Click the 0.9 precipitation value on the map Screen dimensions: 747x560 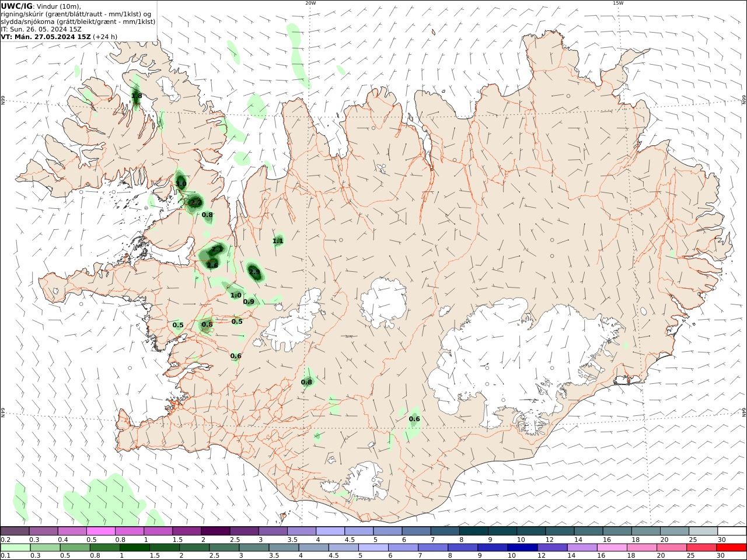coord(249,302)
